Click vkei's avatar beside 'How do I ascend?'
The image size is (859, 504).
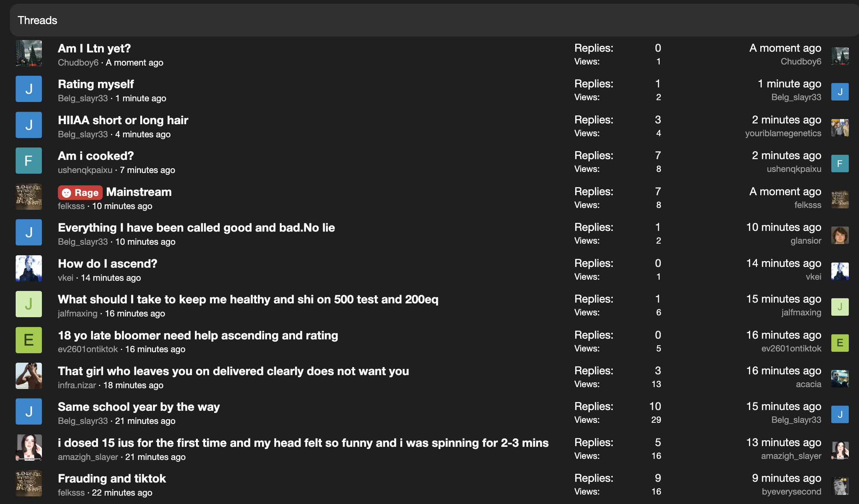click(x=29, y=268)
